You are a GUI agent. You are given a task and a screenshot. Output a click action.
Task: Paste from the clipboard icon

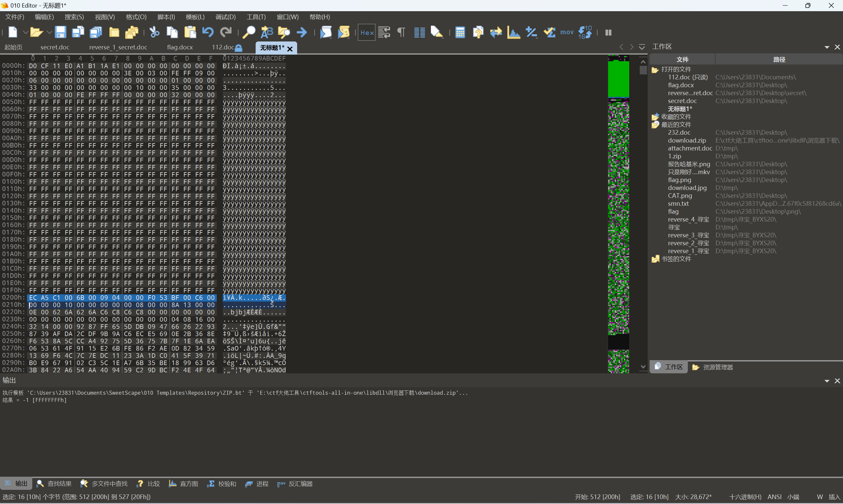(x=190, y=32)
